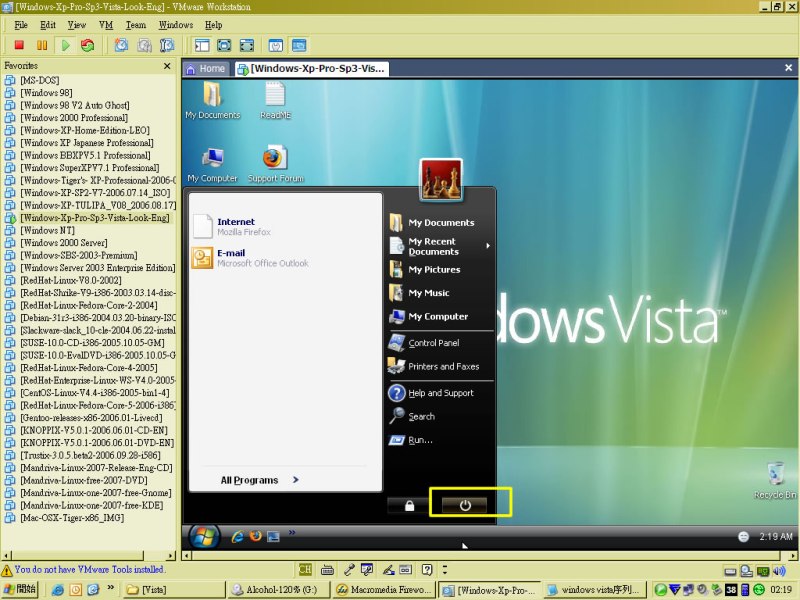Viewport: 800px width, 600px height.
Task: Close the current VM tab
Action: [x=788, y=68]
